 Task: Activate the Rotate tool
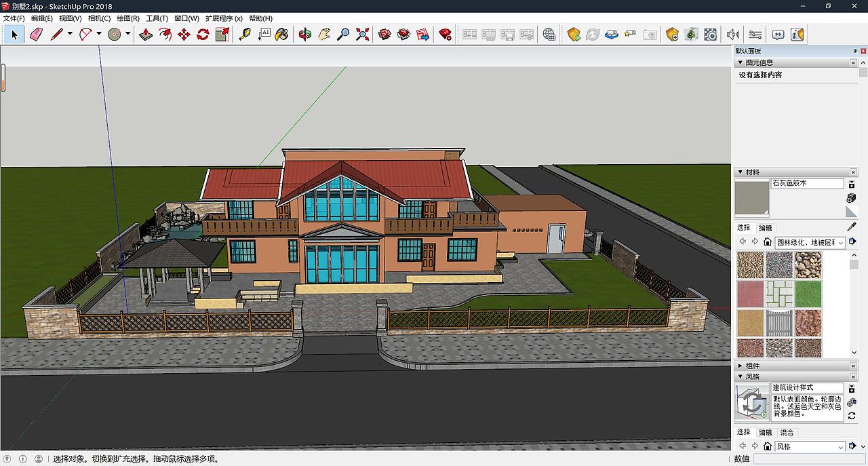pyautogui.click(x=203, y=34)
